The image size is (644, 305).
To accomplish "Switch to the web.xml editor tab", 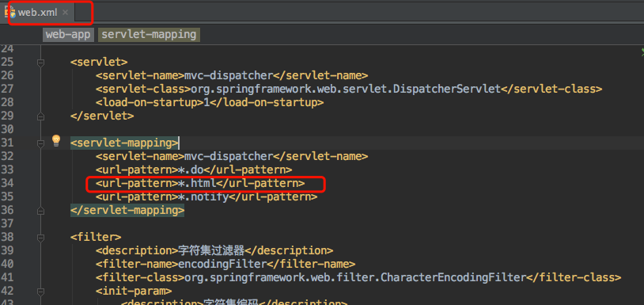I will 37,13.
